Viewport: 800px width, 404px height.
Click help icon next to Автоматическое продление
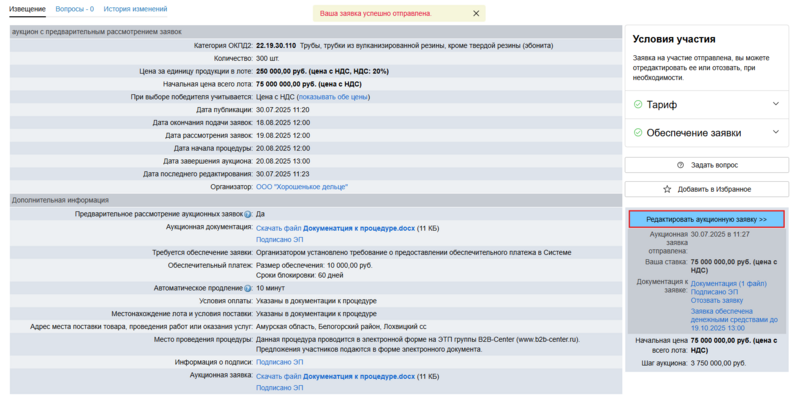pos(247,288)
